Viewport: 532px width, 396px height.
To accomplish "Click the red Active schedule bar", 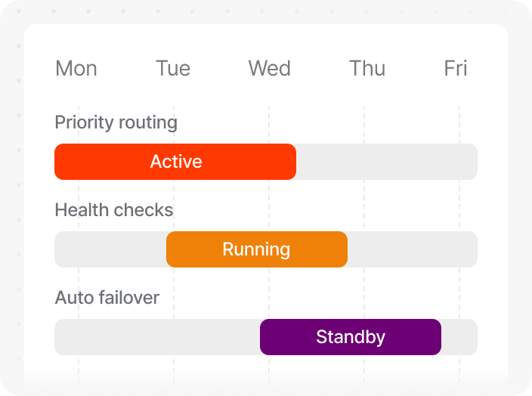I will click(x=175, y=162).
